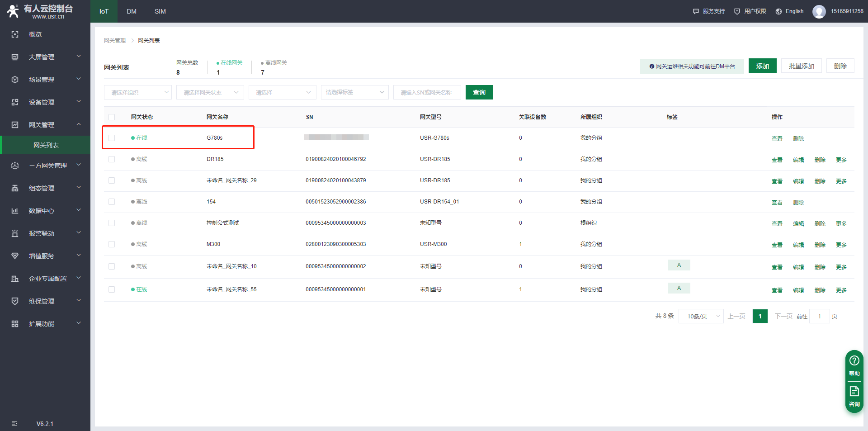The height and width of the screenshot is (431, 868).
Task: Click the 增值服务 diamond icon
Action: [x=15, y=256]
